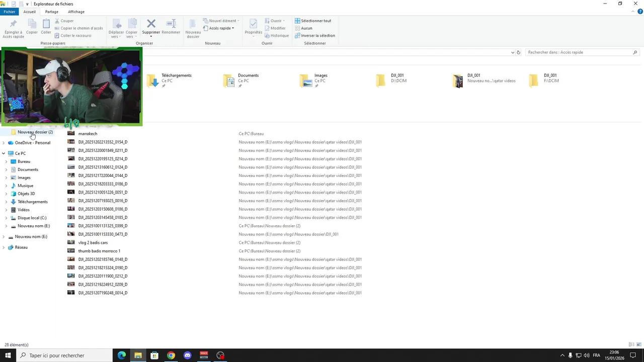Select file vlog 2 badis cars
Viewport: 644px width, 362px height.
(x=93, y=243)
